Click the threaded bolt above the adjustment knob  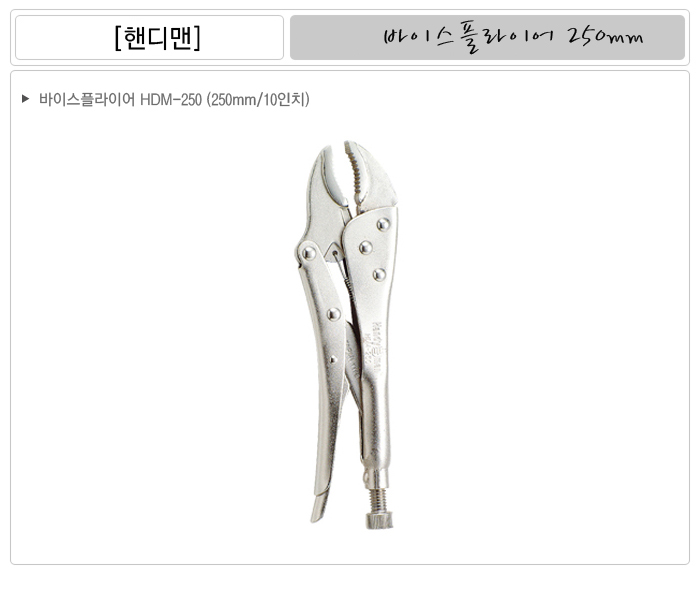point(379,500)
